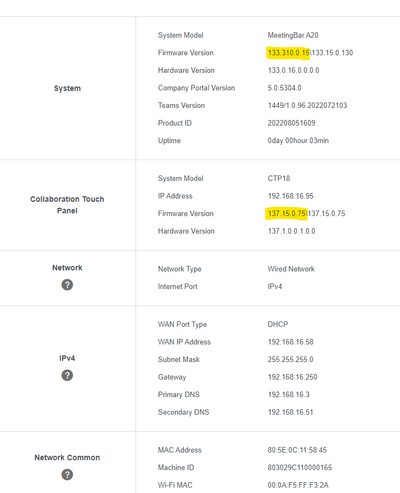Viewport: 400px width, 493px height.
Task: Click the WAN IP Address value 192.168.16.58
Action: pyautogui.click(x=291, y=342)
